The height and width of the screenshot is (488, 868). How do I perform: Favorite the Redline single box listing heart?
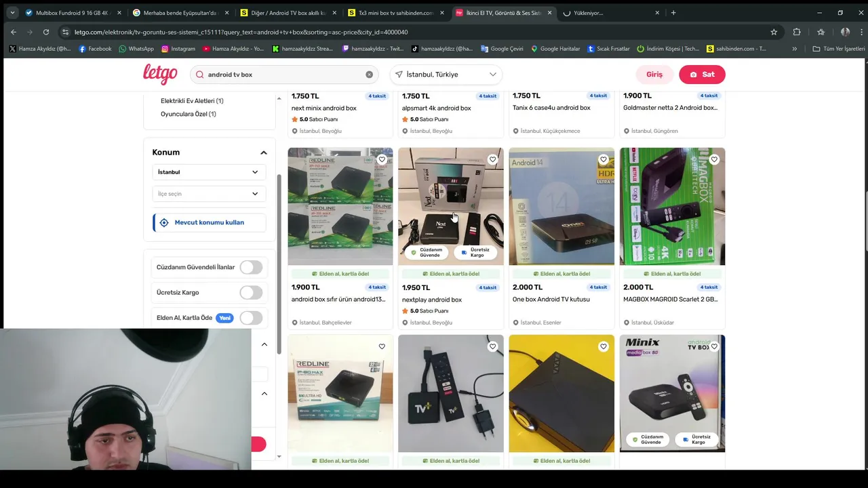[x=382, y=346]
